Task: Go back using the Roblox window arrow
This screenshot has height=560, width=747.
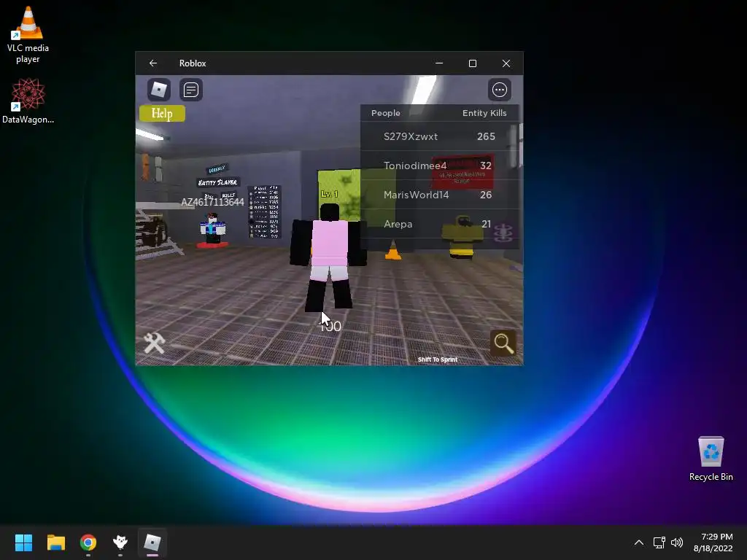Action: click(153, 63)
